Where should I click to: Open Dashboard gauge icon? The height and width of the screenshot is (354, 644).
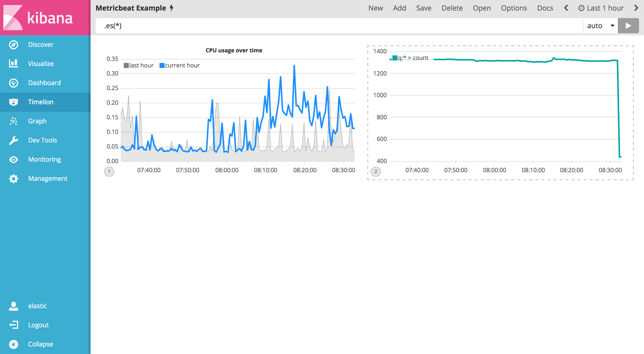point(14,83)
